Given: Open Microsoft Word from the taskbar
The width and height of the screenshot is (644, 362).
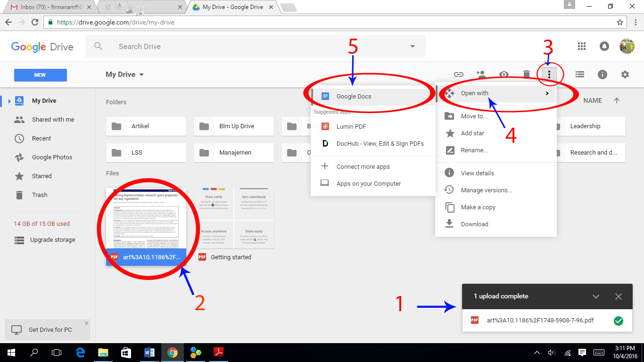Looking at the screenshot, I should point(149,352).
